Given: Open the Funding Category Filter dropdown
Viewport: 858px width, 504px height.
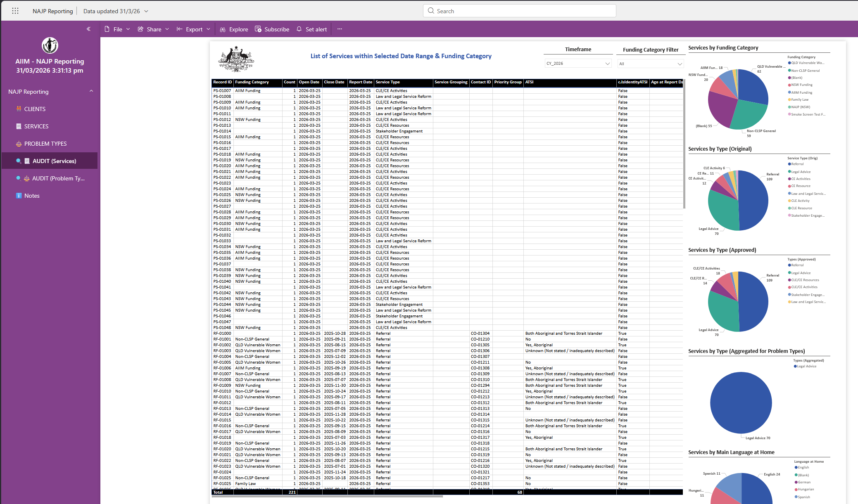Looking at the screenshot, I should [x=650, y=64].
